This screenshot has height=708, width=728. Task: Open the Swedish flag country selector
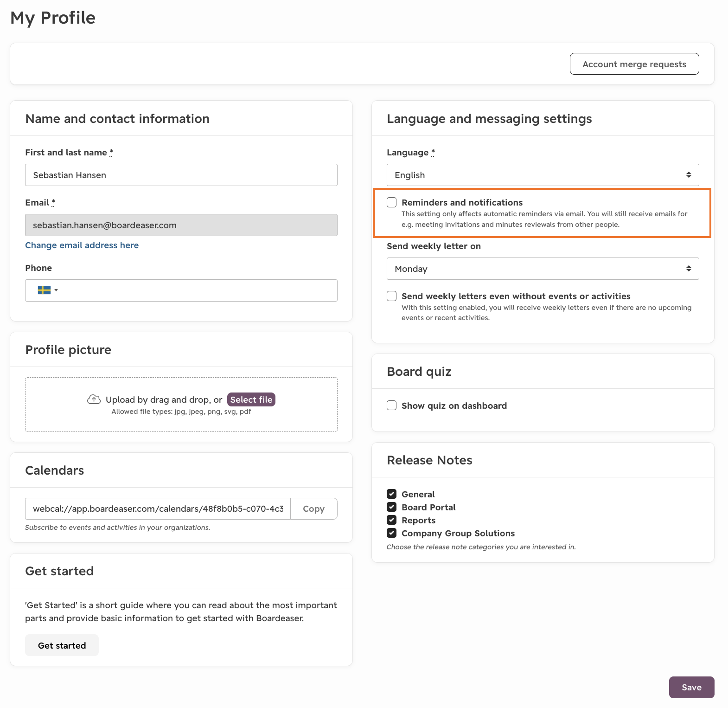[x=48, y=290]
